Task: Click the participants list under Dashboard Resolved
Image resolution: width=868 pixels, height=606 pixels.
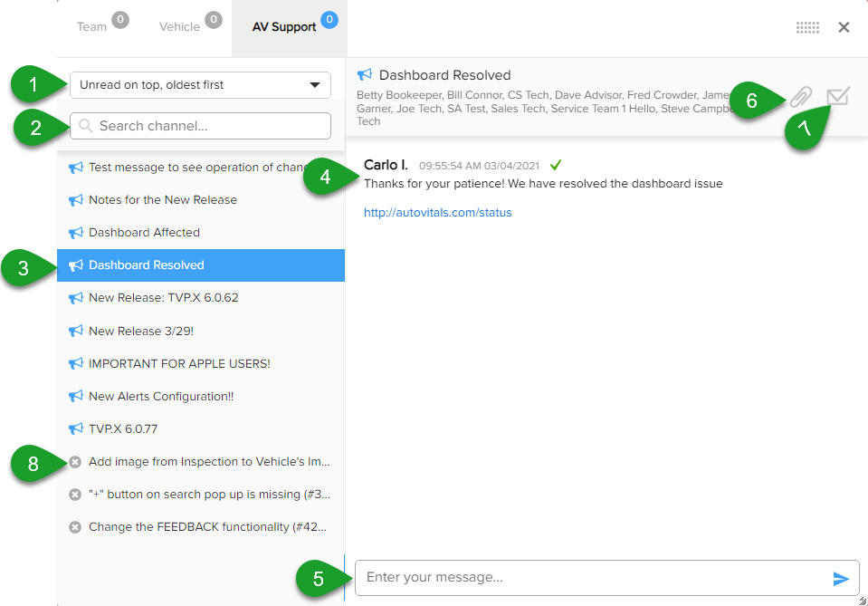Action: coord(545,108)
